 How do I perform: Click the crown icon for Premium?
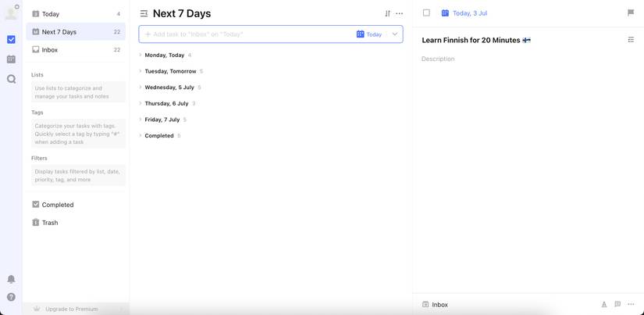point(37,309)
